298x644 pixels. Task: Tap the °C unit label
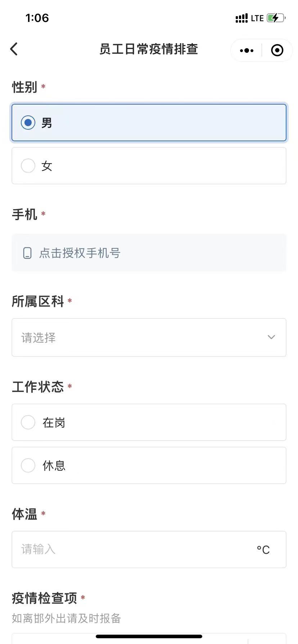[x=263, y=550]
